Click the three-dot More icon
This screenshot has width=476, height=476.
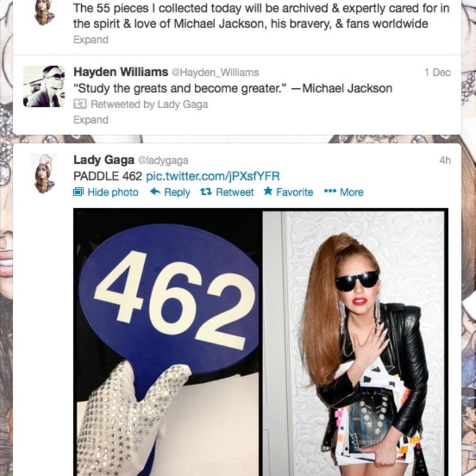click(330, 192)
